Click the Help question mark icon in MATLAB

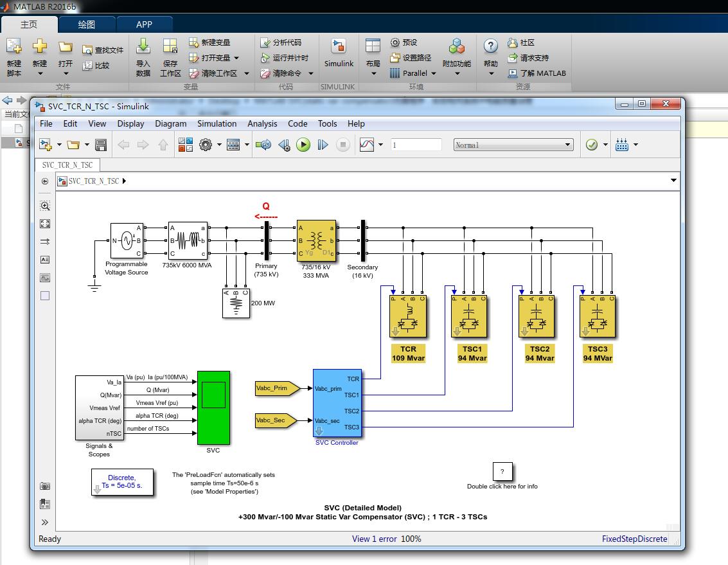coord(491,57)
